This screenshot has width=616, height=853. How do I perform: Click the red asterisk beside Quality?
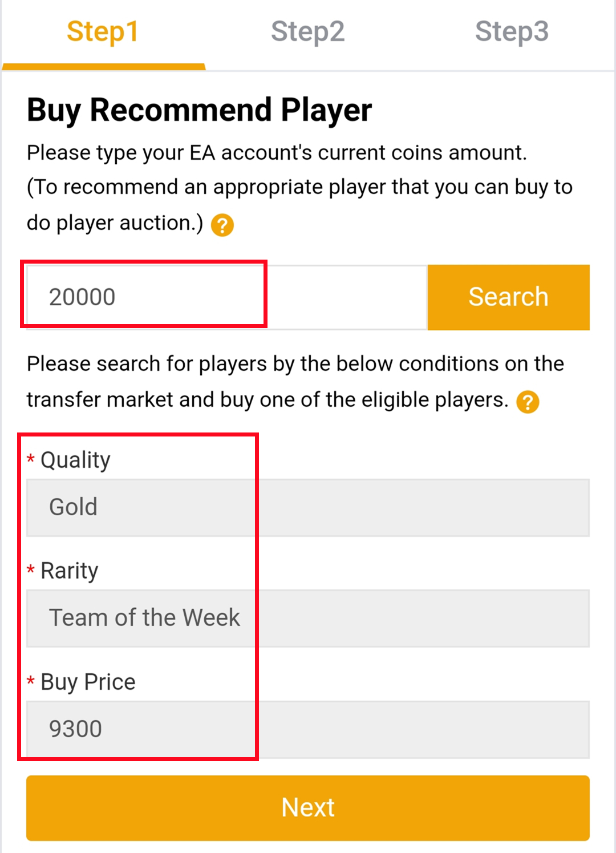(x=31, y=460)
